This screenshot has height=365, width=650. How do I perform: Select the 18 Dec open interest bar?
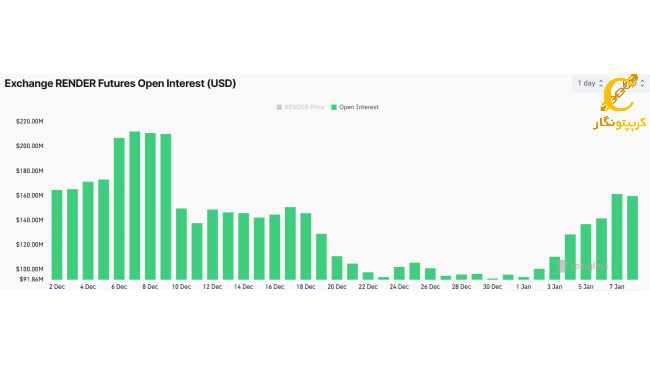[306, 246]
